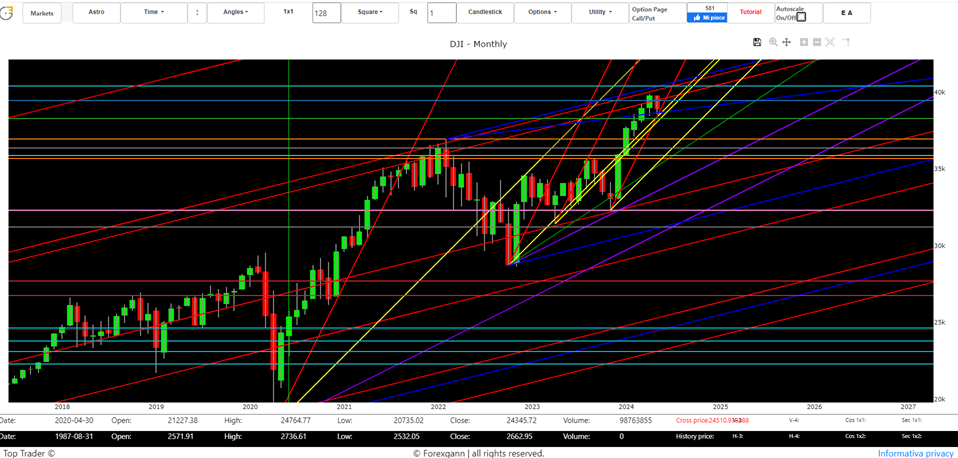
Task: Expand the Angles dropdown
Action: [236, 12]
